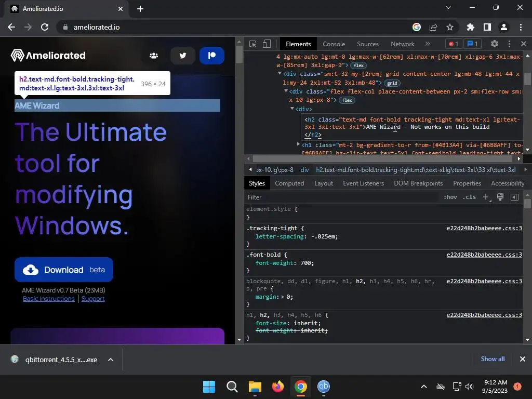The image size is (532, 399).
Task: Open Firefox from the taskbar
Action: (x=278, y=387)
